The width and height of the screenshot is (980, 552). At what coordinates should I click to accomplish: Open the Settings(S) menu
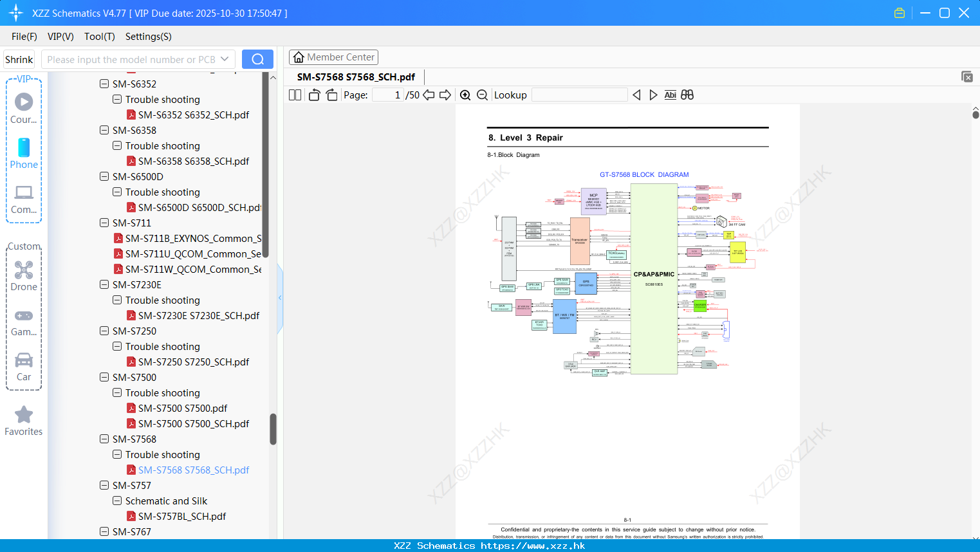[149, 37]
